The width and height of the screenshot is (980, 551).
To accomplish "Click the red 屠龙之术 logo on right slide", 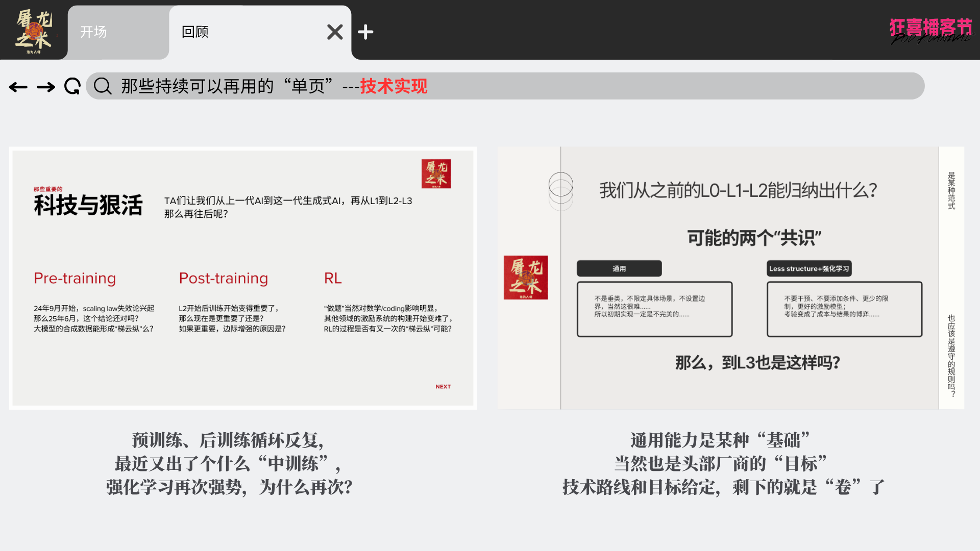I will (x=526, y=278).
